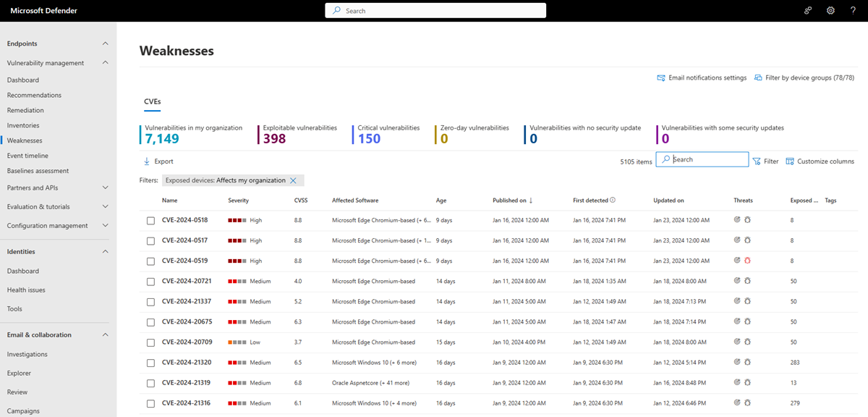Remove the Exposed devices filter chip
Screen dimensions: 868x417
click(x=293, y=180)
